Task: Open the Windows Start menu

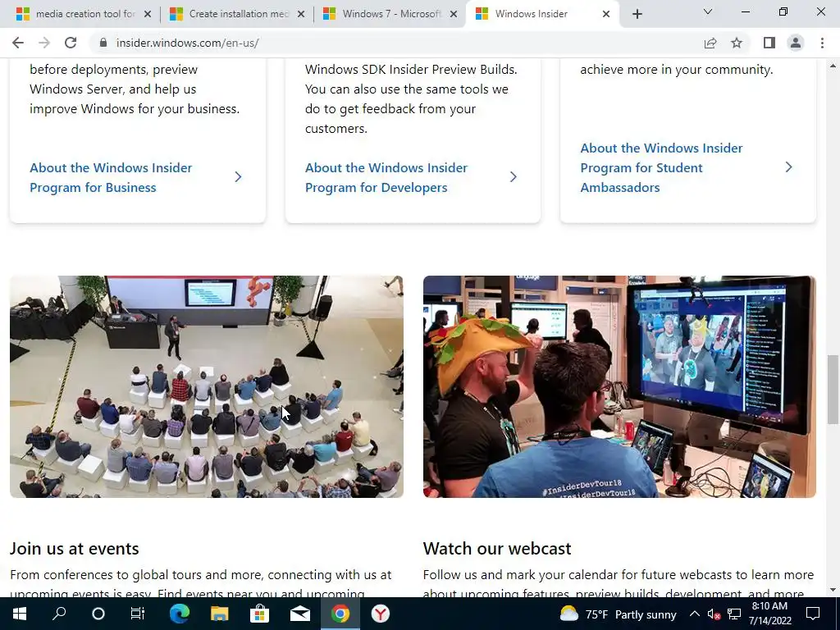Action: [20, 614]
